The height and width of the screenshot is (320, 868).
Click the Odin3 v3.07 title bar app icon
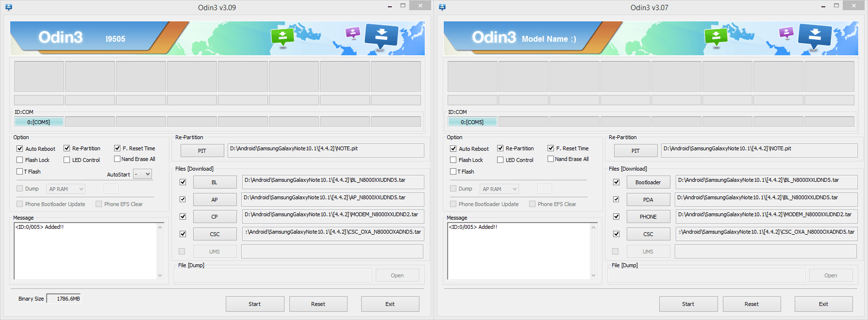coord(442,7)
